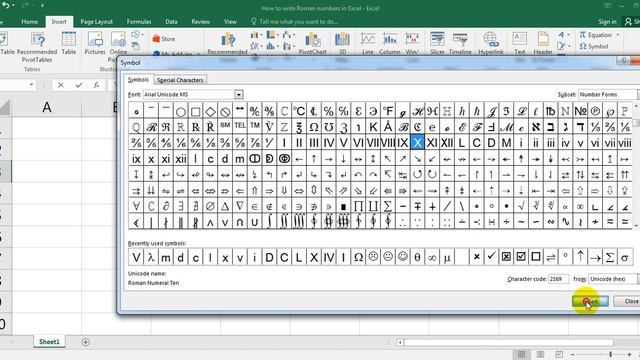640x360 pixels.
Task: Open the Font dropdown arrow
Action: pos(238,95)
